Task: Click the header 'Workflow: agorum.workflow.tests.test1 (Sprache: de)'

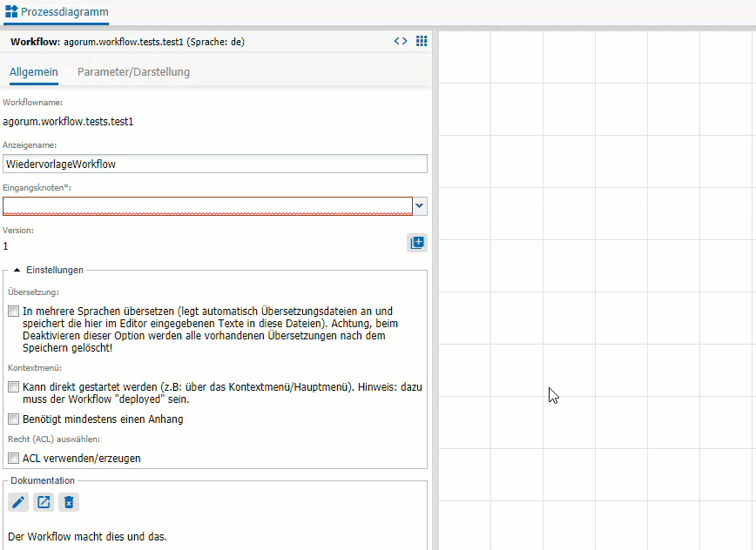Action: click(127, 42)
